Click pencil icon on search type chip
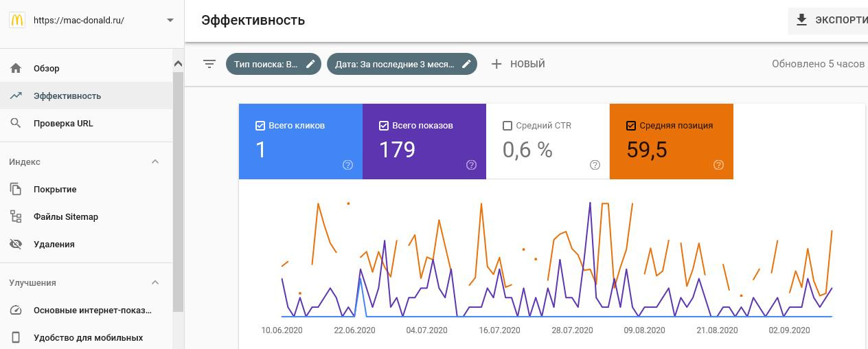Image resolution: width=868 pixels, height=349 pixels. click(310, 64)
